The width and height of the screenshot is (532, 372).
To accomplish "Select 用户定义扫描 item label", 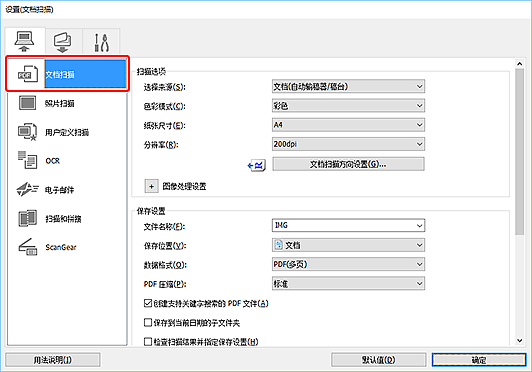I will pyautogui.click(x=67, y=132).
